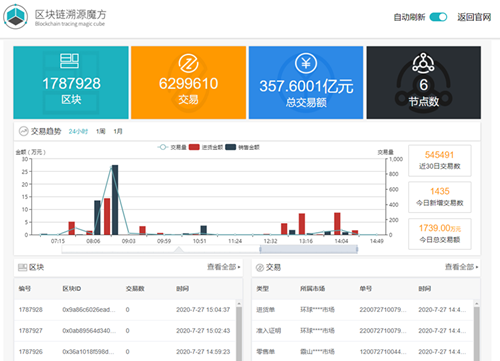Click the 交易趋势 trend icon
Screen dimensions: 500x361
[23, 131]
